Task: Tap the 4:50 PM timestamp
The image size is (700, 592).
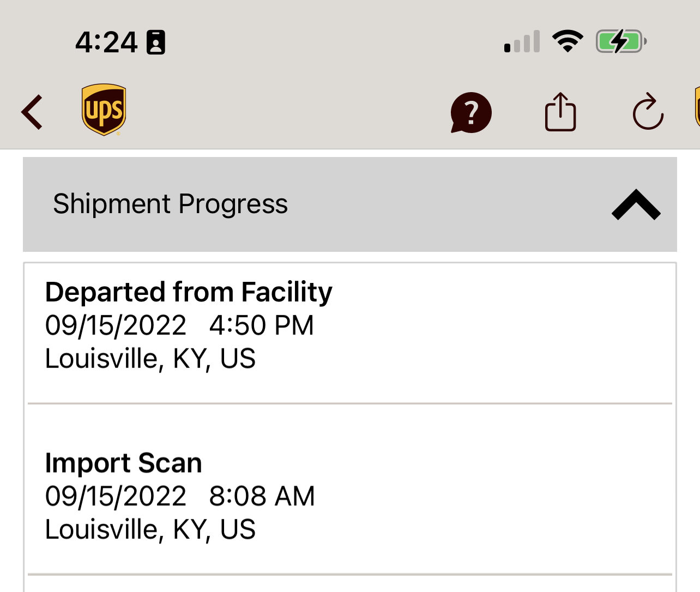Action: point(262,325)
